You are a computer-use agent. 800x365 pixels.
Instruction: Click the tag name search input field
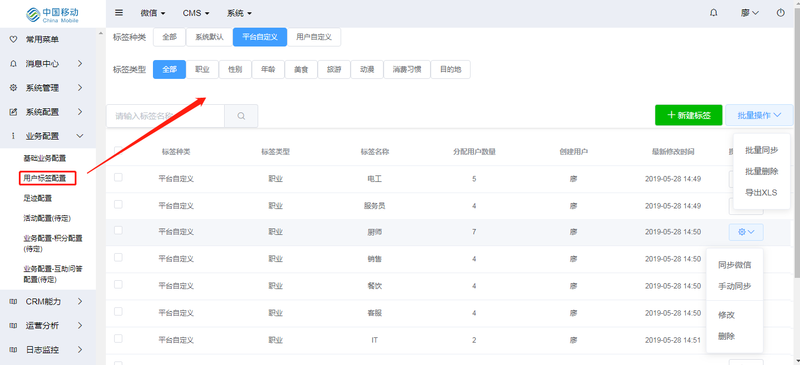(x=165, y=116)
